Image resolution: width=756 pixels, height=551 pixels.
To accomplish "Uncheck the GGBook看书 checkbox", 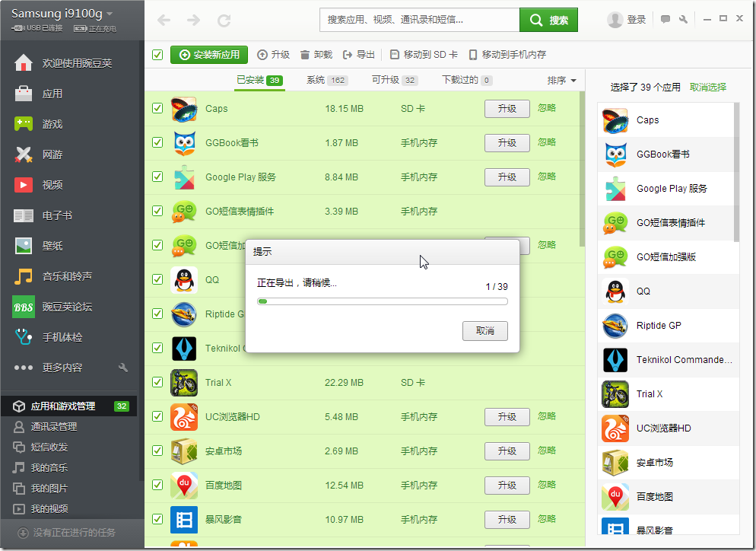I will pyautogui.click(x=157, y=142).
